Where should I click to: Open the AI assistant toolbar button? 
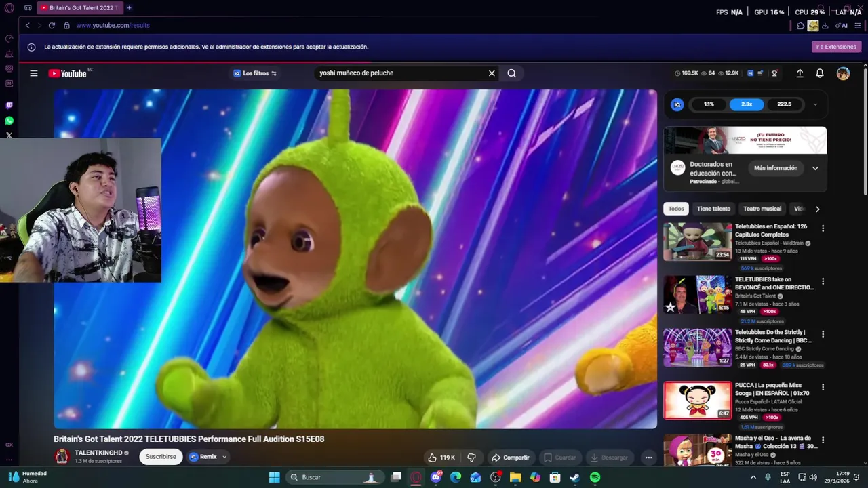842,26
